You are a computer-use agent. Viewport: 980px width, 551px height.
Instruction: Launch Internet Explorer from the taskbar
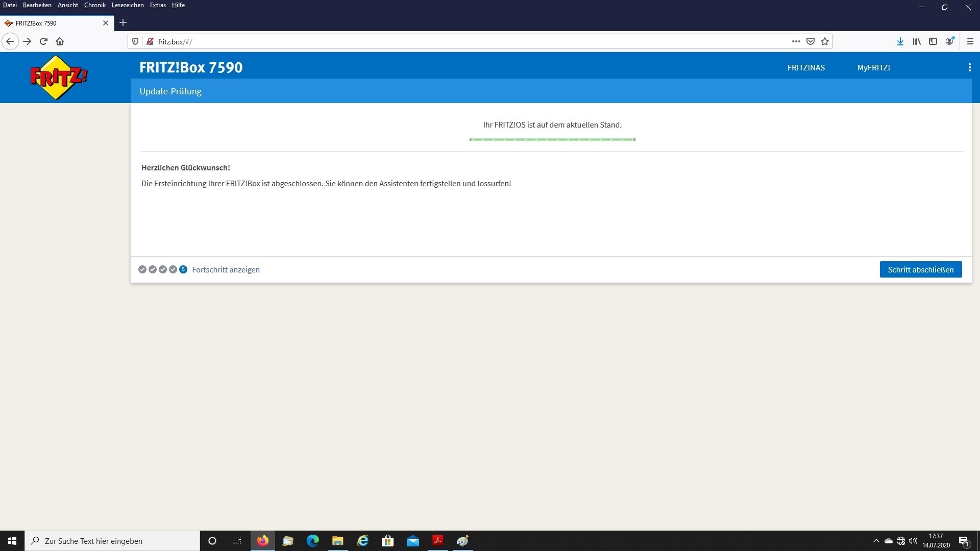tap(363, 541)
